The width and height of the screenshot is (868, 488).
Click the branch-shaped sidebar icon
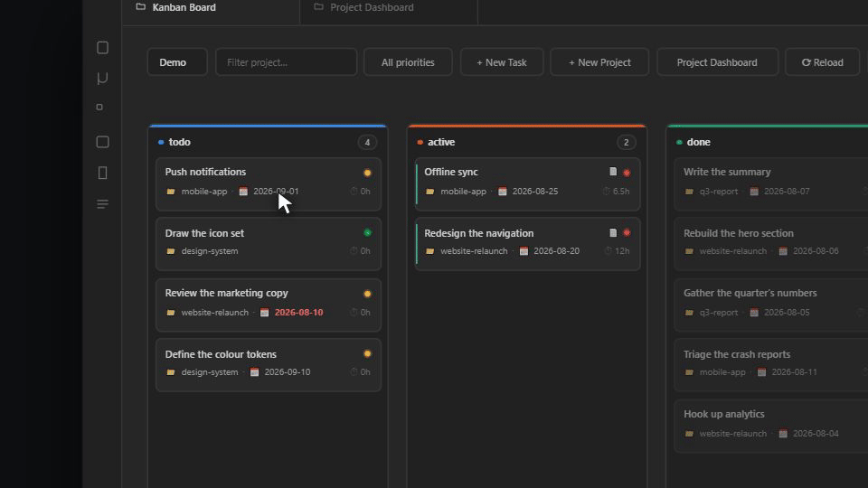[x=102, y=78]
